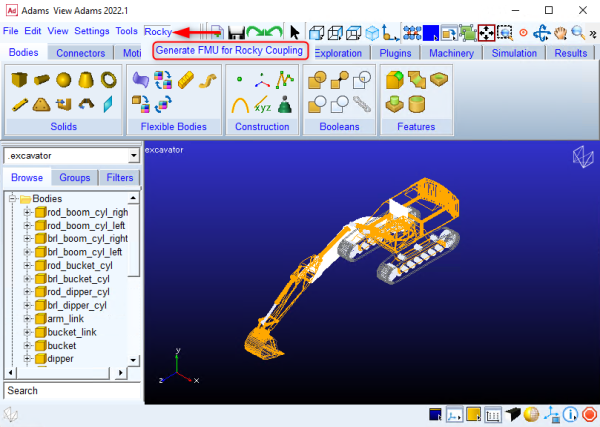Toggle the grid display status icon

(493, 414)
